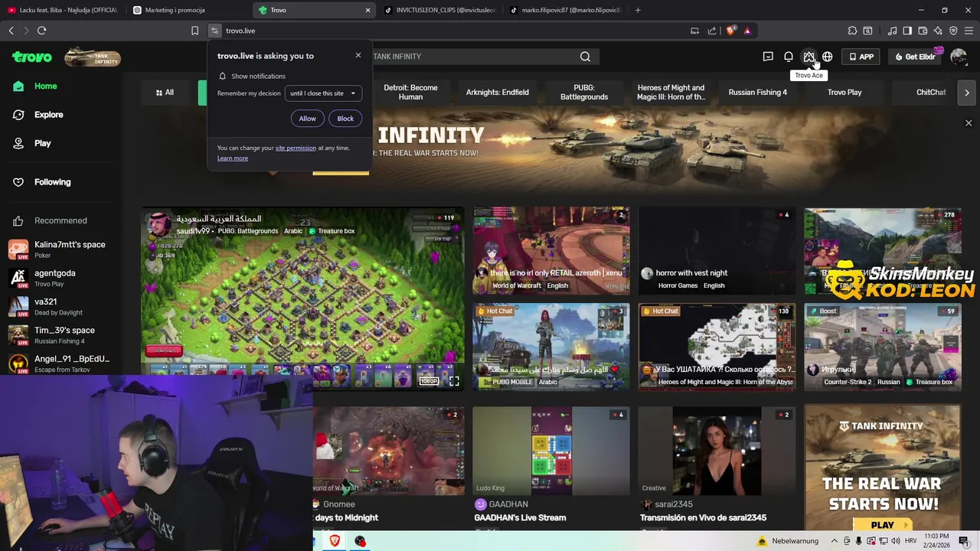Close the notification permission popup
Screen dimensions: 980x551
point(358,55)
